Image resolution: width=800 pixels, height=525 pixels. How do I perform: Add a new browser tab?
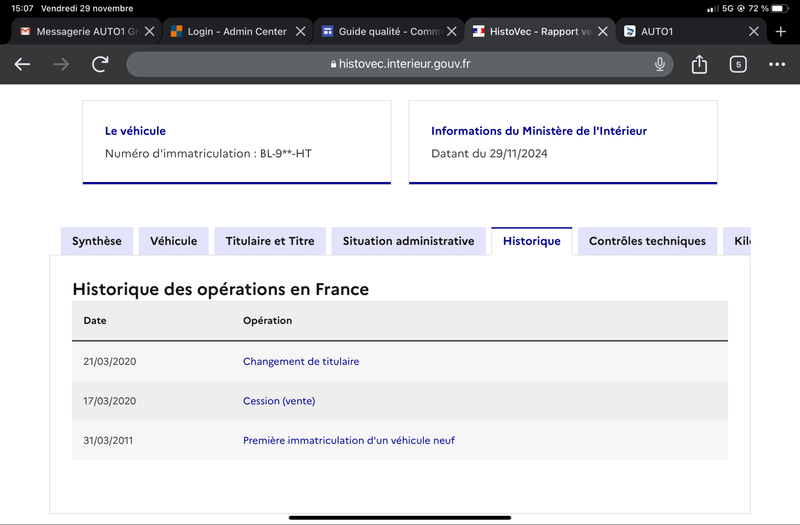click(x=781, y=32)
